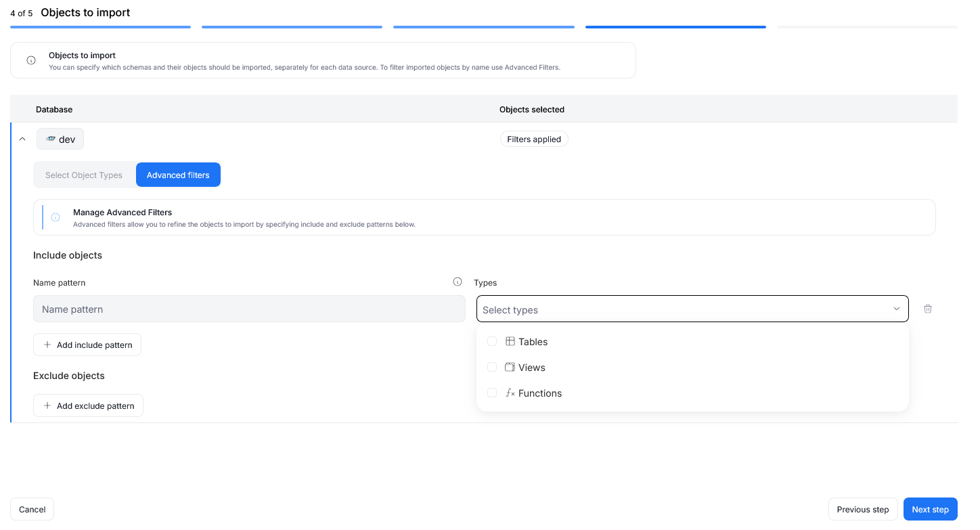
Task: Click the fifth progress step bar
Action: (x=867, y=27)
